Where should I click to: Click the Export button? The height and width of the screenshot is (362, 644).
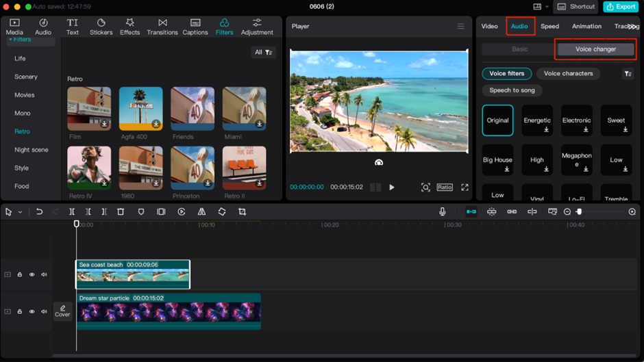(x=620, y=7)
